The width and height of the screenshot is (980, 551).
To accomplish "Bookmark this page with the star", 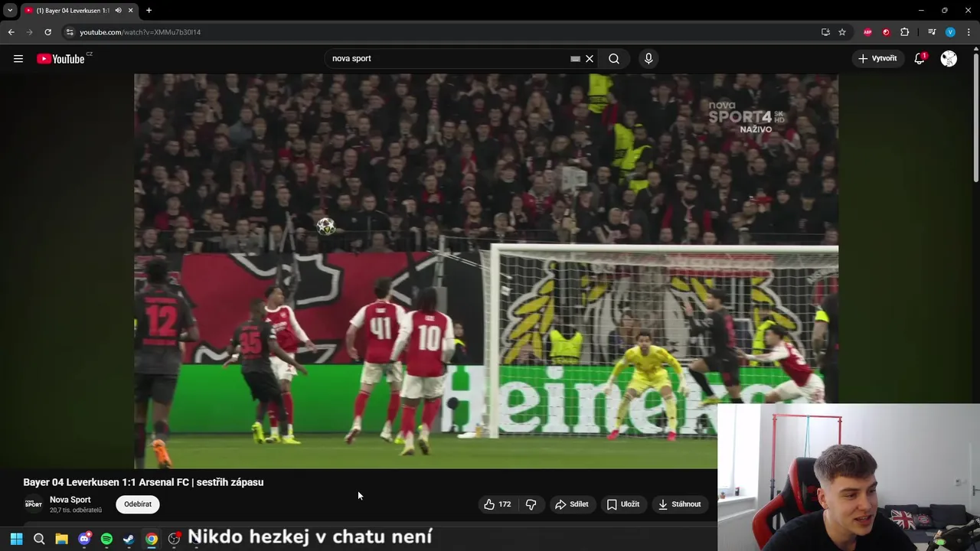I will 842,32.
